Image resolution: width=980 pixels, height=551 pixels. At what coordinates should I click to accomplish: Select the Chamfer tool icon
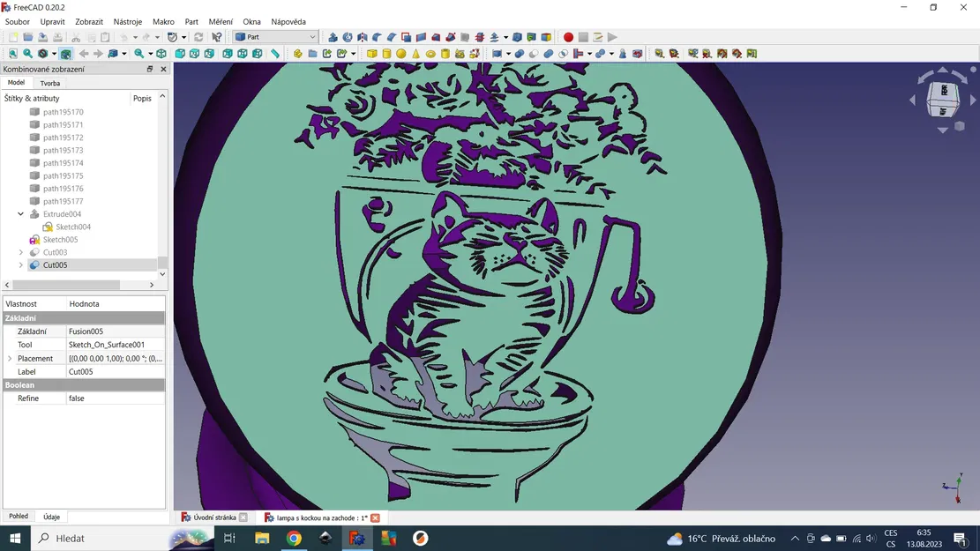tap(392, 37)
